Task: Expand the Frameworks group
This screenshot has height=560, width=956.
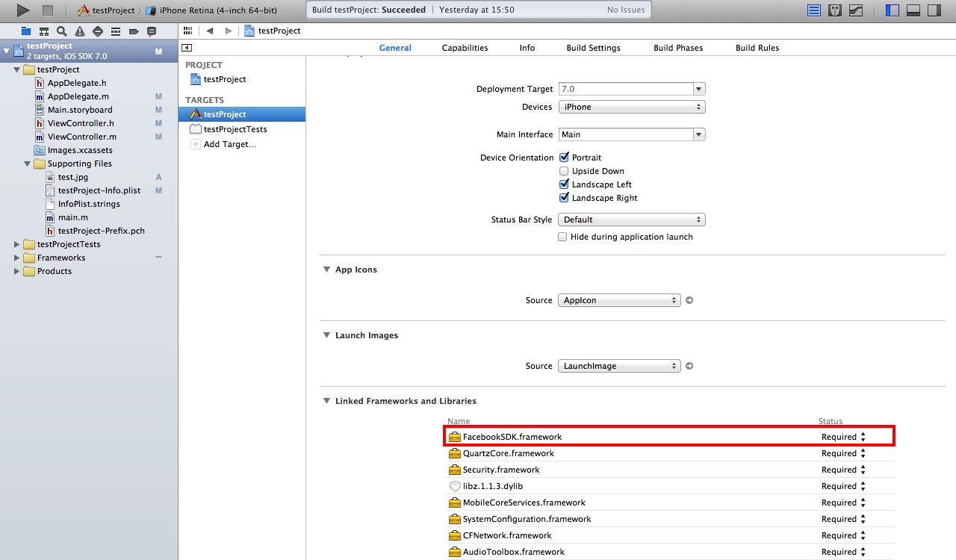Action: (x=17, y=258)
